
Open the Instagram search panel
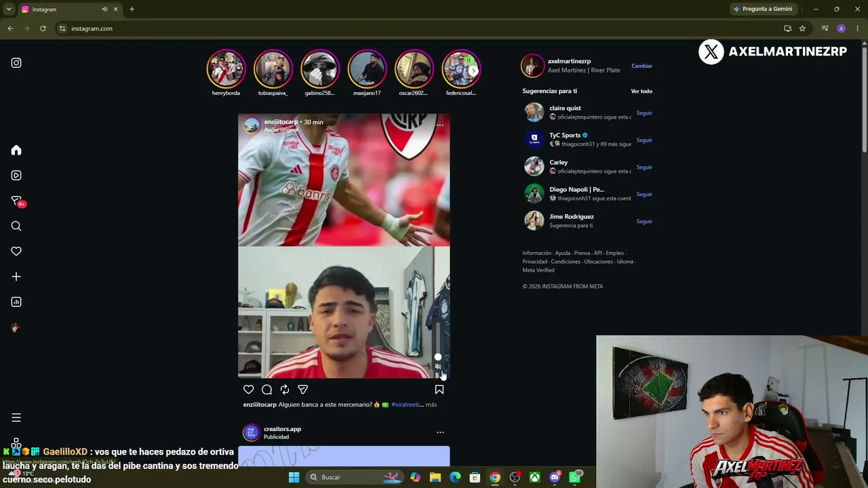[x=16, y=226]
